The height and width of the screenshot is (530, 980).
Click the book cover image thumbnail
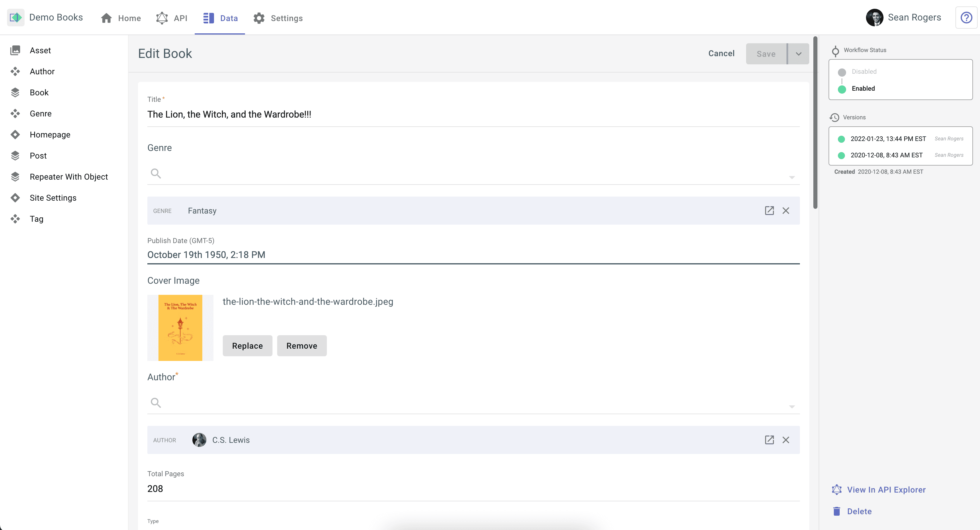coord(180,328)
